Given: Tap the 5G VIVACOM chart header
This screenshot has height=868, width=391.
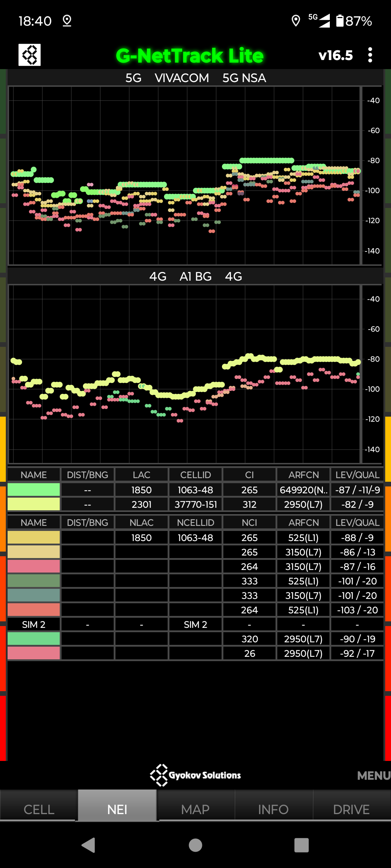Looking at the screenshot, I should [x=195, y=78].
